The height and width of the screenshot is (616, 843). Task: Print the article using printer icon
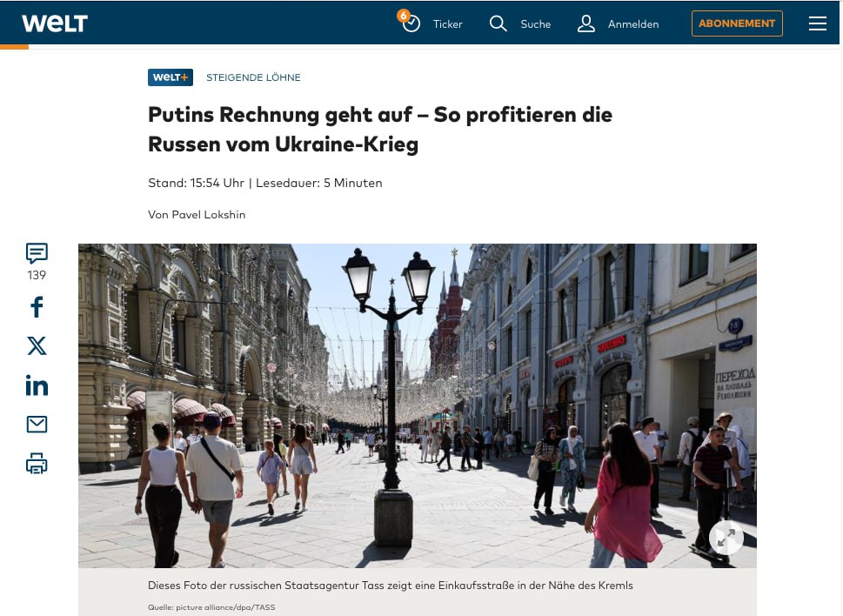point(37,464)
